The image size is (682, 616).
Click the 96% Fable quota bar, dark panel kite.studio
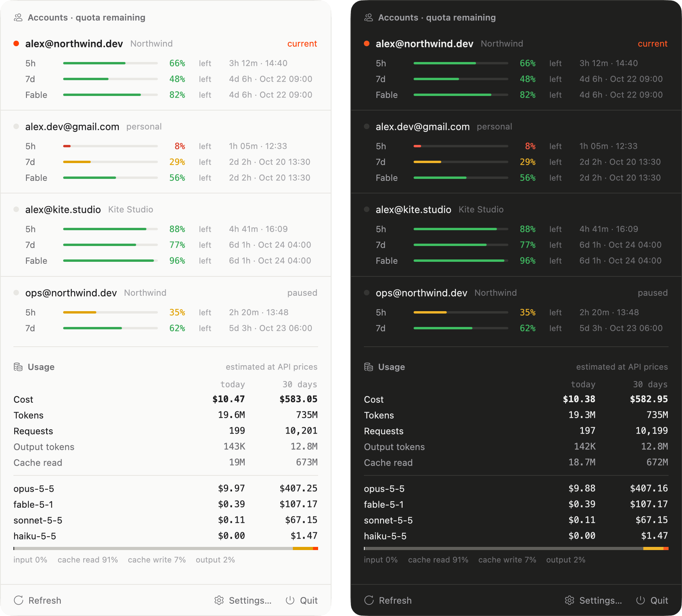pyautogui.click(x=461, y=261)
